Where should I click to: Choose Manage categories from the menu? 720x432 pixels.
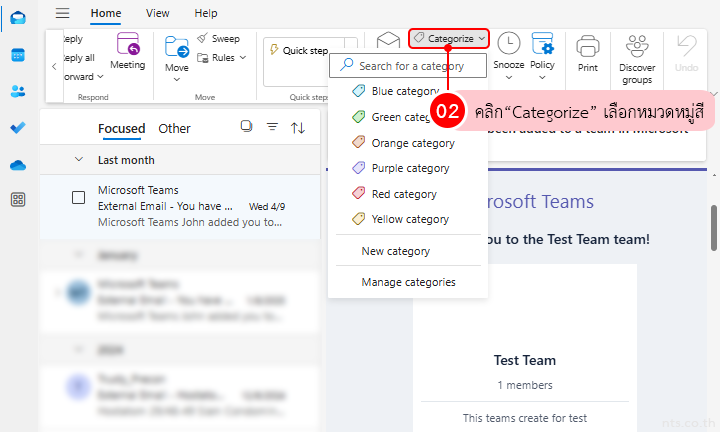[408, 282]
